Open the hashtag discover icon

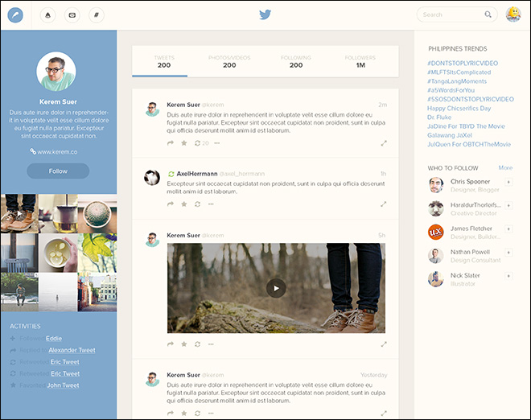click(97, 15)
